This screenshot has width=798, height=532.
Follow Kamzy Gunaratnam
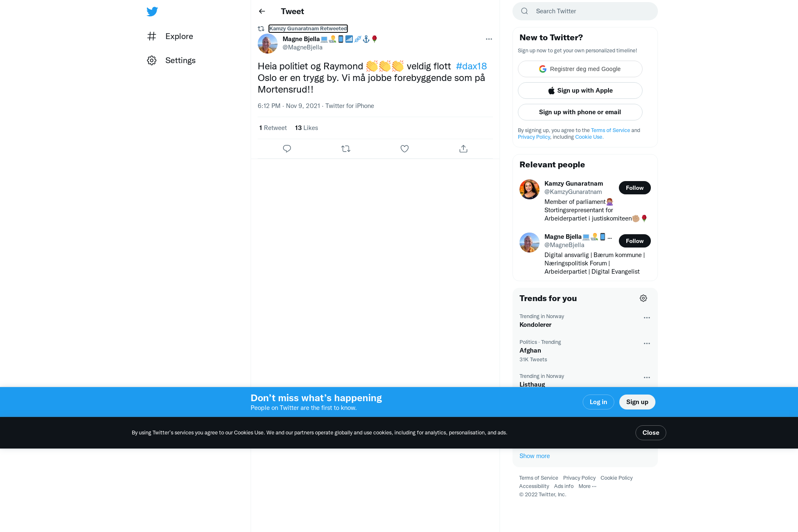635,188
